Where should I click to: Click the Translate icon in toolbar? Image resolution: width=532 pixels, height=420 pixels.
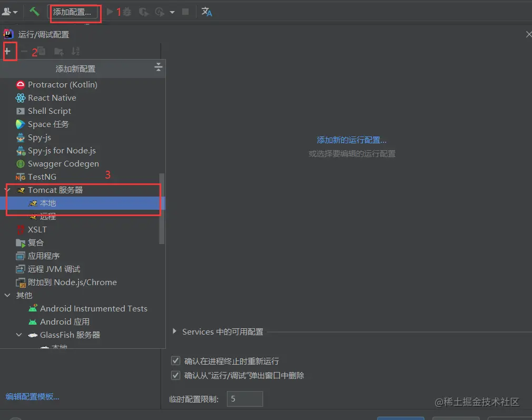pos(206,12)
